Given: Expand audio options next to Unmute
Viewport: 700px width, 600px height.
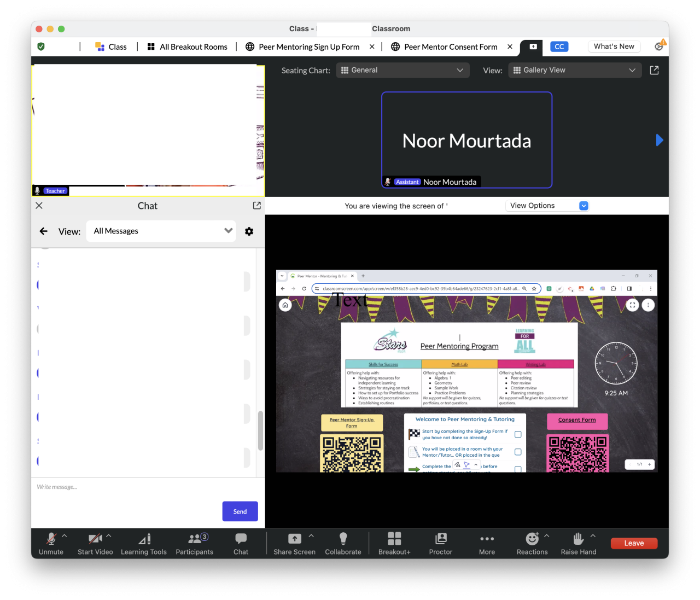Looking at the screenshot, I should (65, 536).
